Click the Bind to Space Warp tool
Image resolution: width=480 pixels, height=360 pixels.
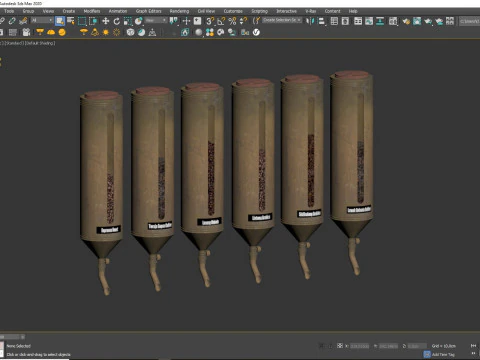click(x=23, y=21)
